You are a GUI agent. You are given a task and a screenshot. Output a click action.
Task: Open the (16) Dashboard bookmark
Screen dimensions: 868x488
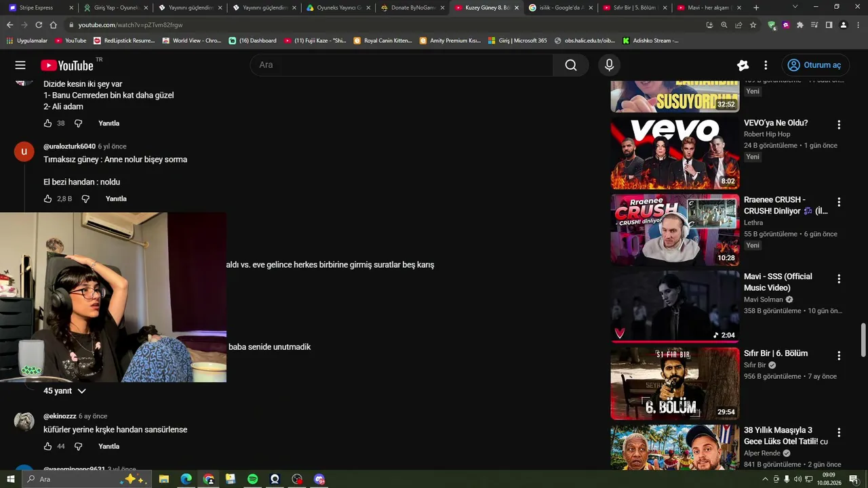tap(252, 41)
